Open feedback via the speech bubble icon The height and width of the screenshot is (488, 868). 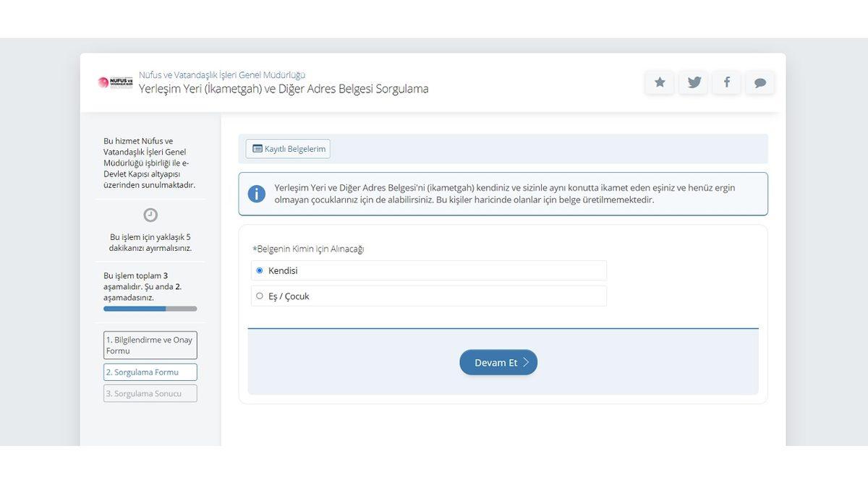[x=759, y=82]
